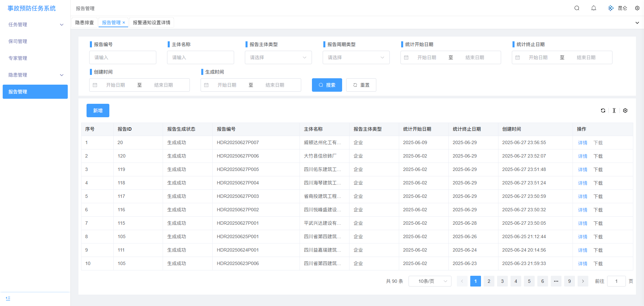
Task: Select 报告管理 in sidebar
Action: pyautogui.click(x=35, y=92)
